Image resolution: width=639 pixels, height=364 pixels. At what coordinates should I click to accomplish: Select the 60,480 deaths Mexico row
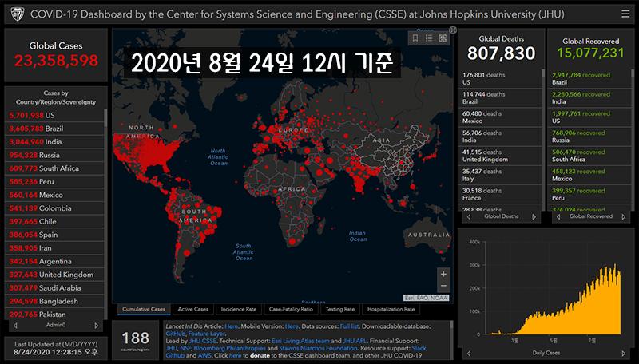tap(500, 117)
